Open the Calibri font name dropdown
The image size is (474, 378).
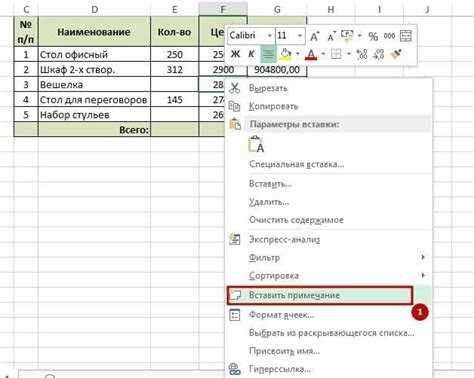269,35
